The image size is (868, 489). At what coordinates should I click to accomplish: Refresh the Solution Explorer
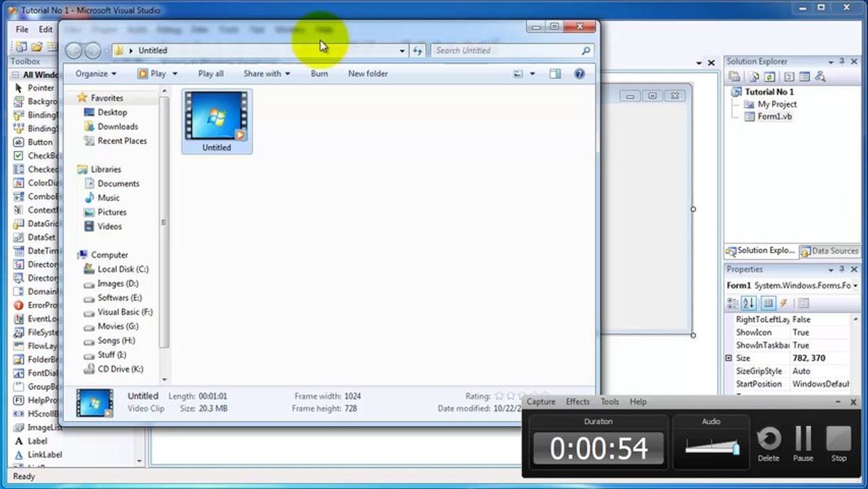[x=770, y=77]
